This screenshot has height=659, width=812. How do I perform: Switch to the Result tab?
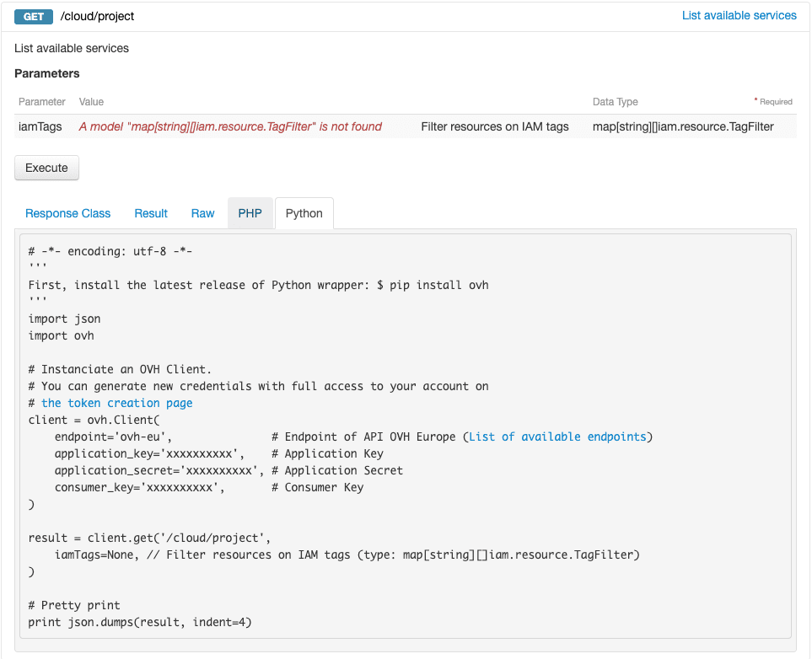tap(151, 213)
